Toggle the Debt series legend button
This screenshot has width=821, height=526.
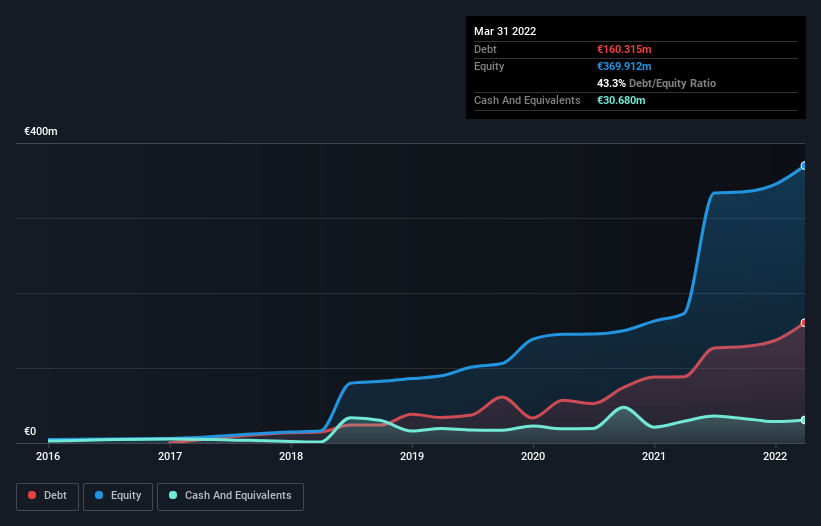pyautogui.click(x=47, y=496)
